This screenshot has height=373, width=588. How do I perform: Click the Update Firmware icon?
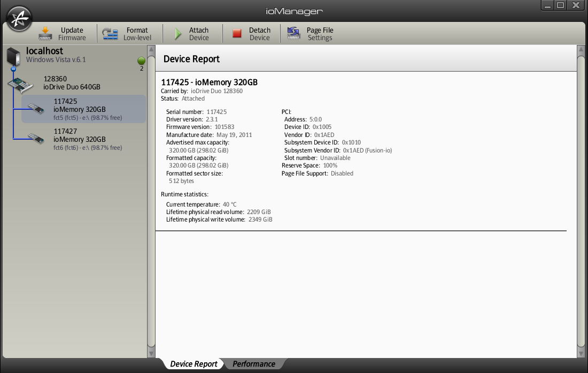coord(45,34)
